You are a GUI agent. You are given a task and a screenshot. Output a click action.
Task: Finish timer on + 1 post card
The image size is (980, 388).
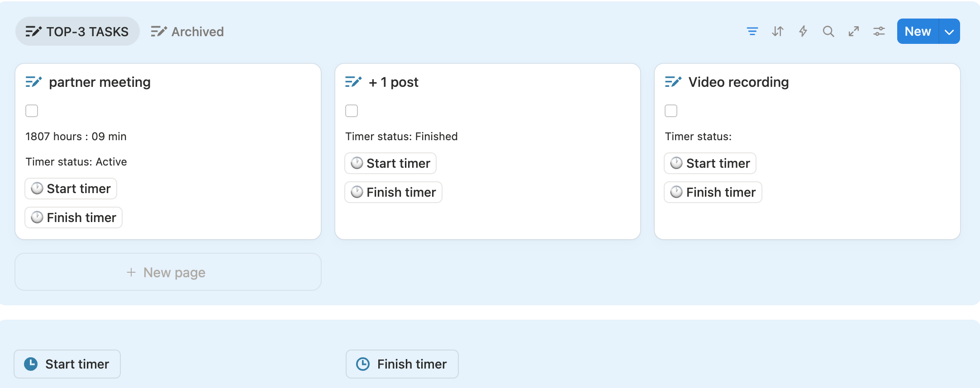[393, 192]
